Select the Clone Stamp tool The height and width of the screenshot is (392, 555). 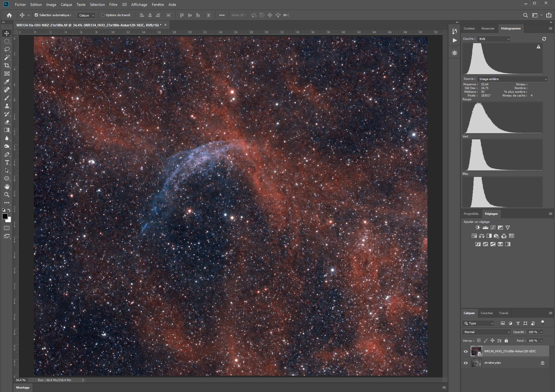click(7, 106)
